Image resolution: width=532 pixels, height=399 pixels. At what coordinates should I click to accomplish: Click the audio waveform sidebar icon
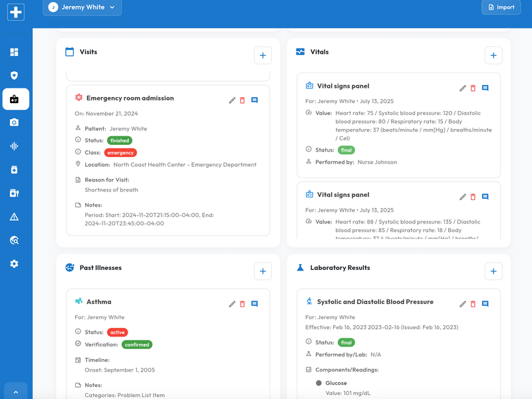tap(15, 146)
